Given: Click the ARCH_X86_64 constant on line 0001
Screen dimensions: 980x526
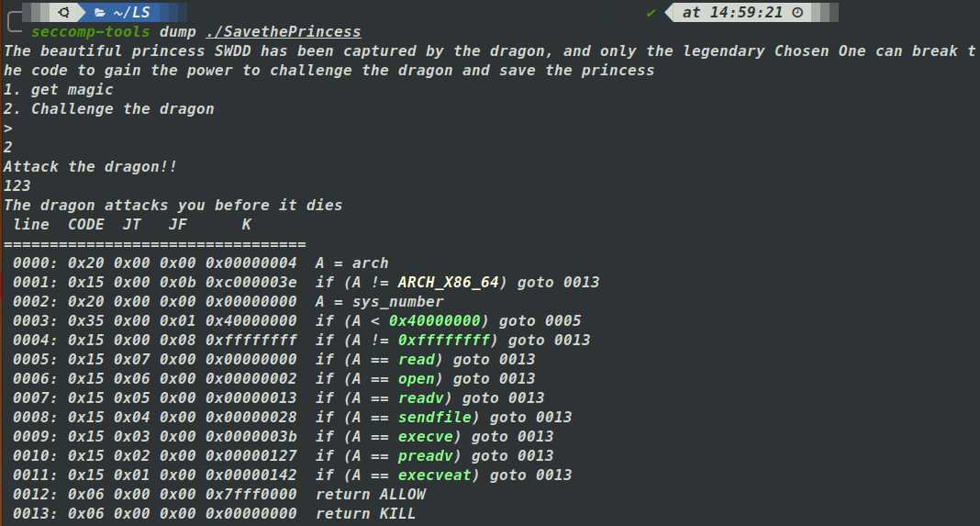Looking at the screenshot, I should coord(448,282).
